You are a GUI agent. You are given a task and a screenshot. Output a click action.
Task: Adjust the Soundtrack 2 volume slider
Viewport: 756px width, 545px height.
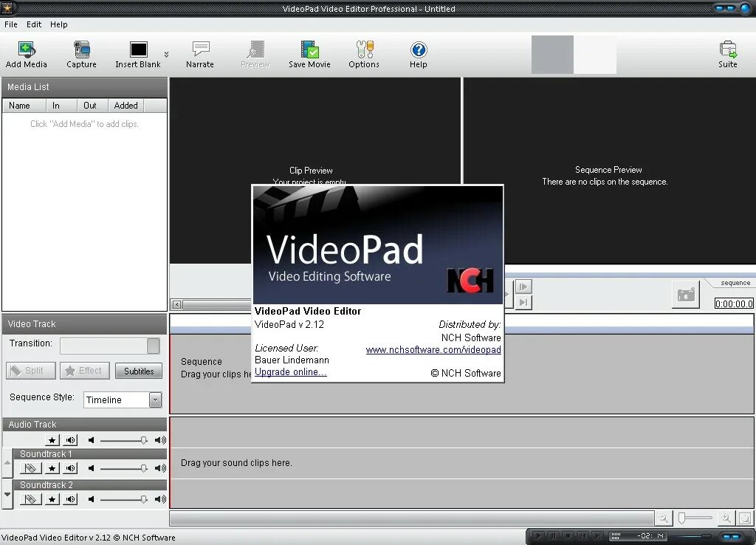tap(124, 499)
